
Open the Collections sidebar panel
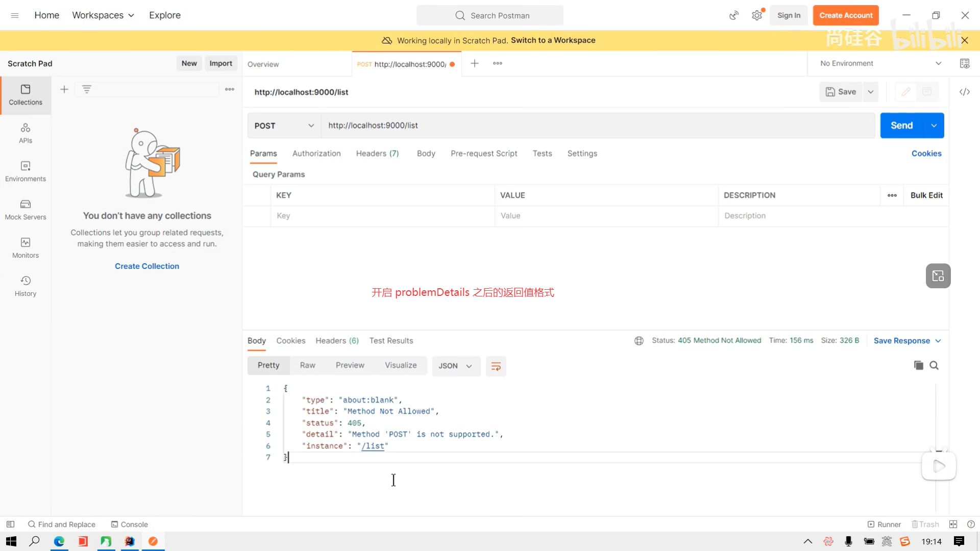[x=26, y=95]
